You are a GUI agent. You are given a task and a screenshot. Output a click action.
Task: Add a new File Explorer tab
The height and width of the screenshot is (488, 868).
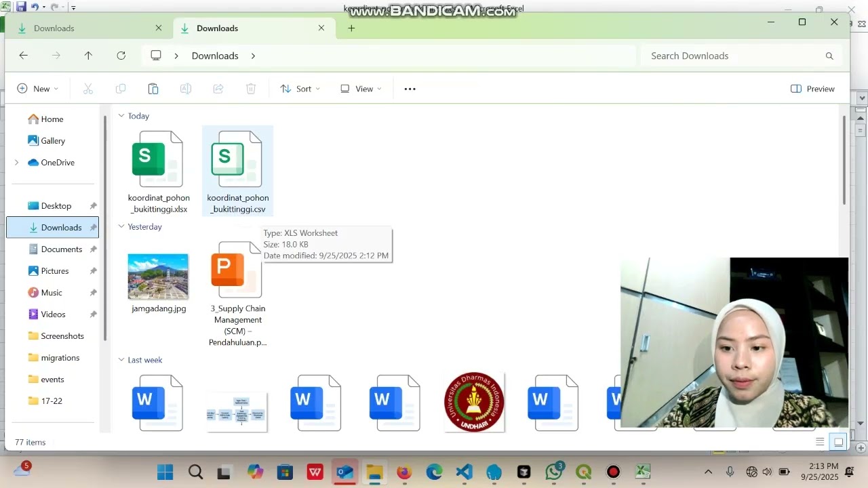pos(351,28)
